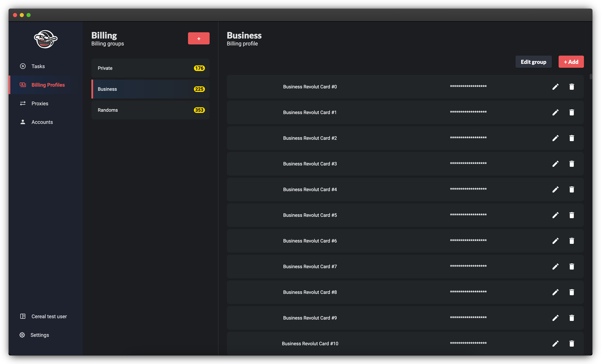601x364 pixels.
Task: Select the Private billing group
Action: point(150,68)
